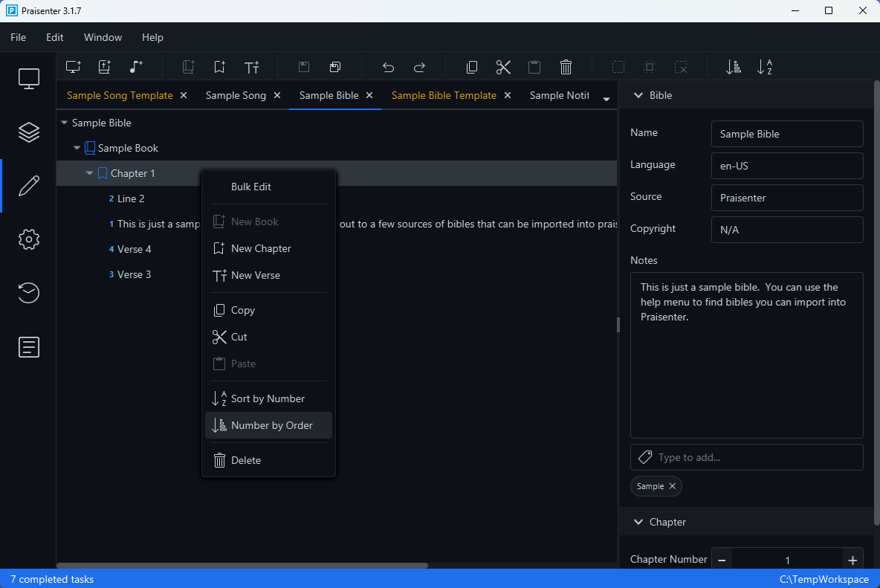Open the display monitor sidebar icon

coord(28,78)
